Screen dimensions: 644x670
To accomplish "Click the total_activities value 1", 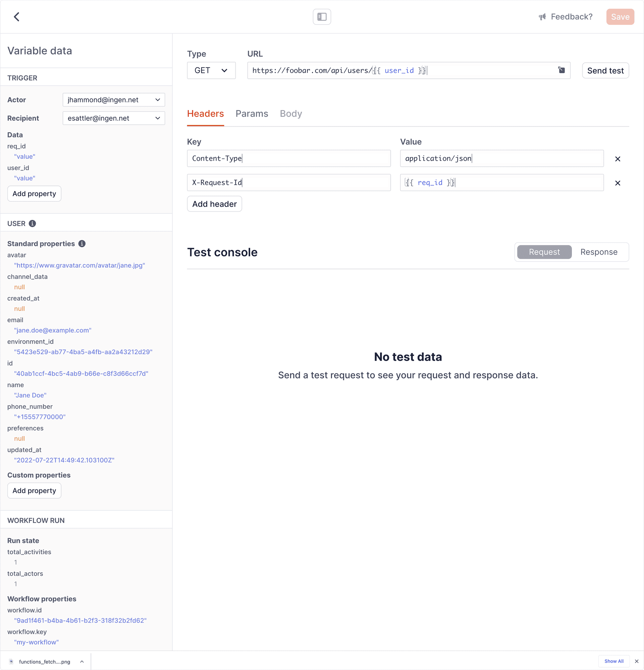I will pyautogui.click(x=16, y=562).
